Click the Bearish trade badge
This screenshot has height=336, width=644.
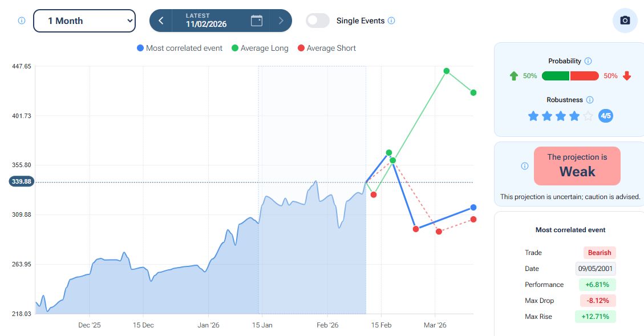600,253
